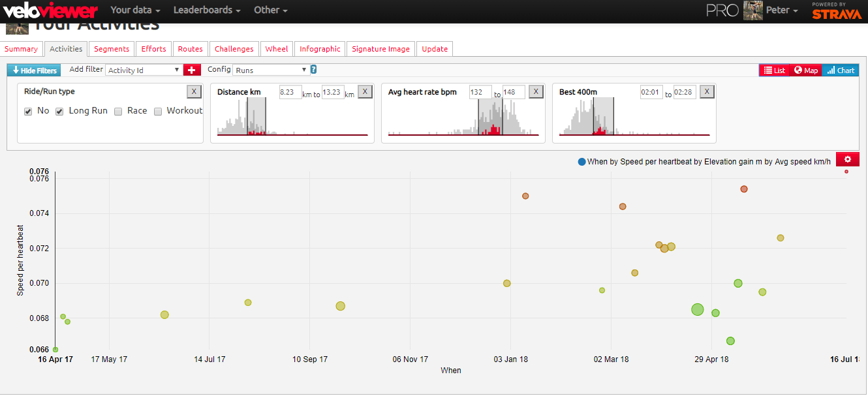The width and height of the screenshot is (868, 396).
Task: Toggle the No run type checkbox
Action: 28,112
